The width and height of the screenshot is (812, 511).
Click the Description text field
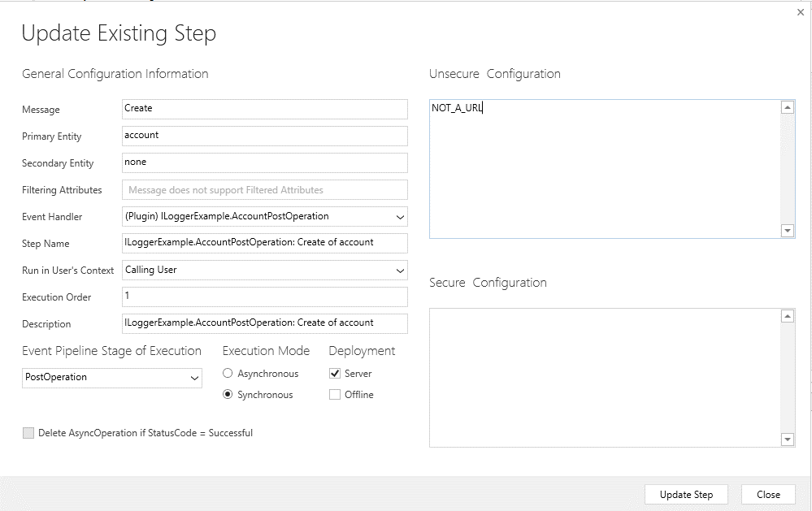(x=264, y=323)
